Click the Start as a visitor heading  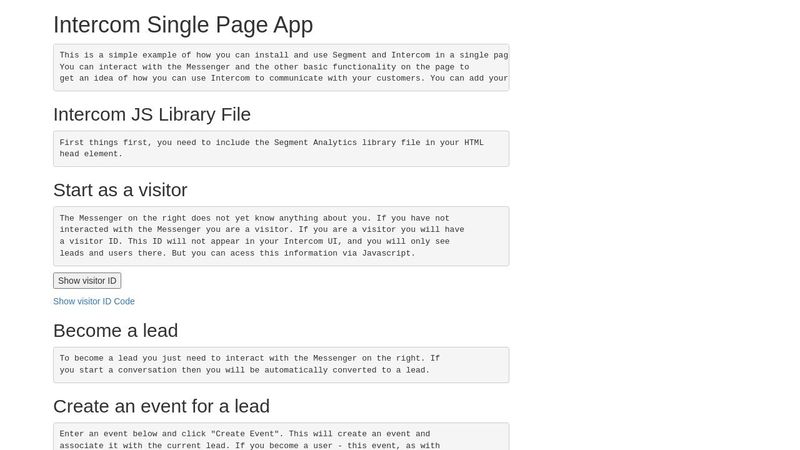pos(120,190)
